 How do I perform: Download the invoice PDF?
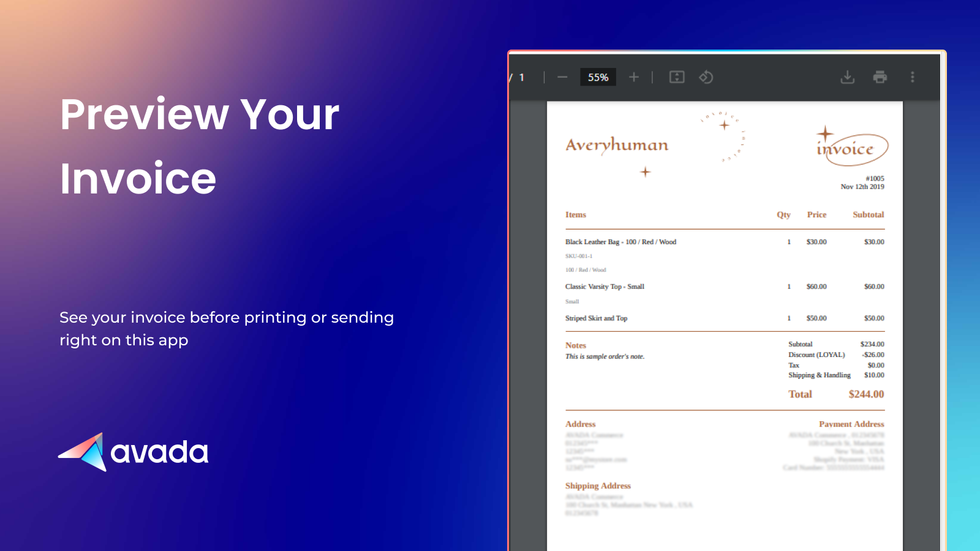coord(848,77)
